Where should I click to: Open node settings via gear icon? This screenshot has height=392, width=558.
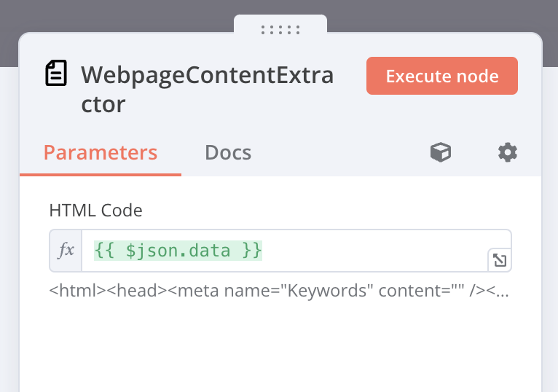pyautogui.click(x=508, y=153)
